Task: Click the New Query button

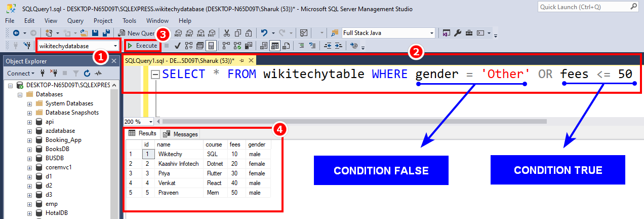Action: 136,33
